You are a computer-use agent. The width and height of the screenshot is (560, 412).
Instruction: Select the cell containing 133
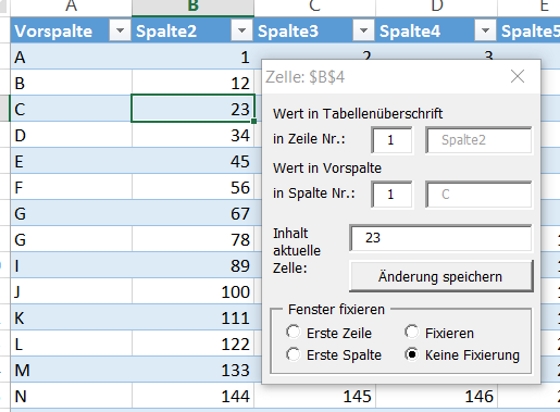click(193, 370)
